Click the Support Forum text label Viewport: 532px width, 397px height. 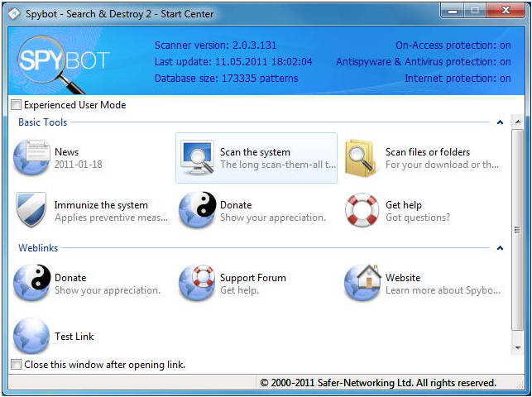coord(253,278)
